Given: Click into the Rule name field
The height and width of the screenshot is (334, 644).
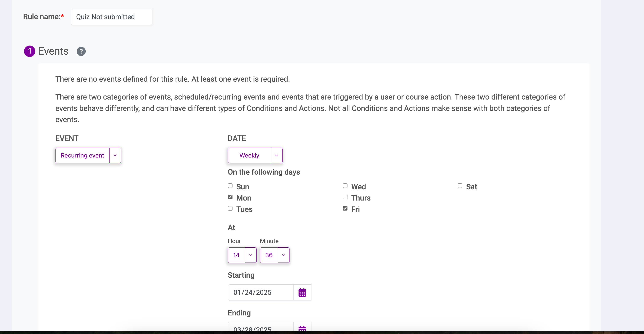Looking at the screenshot, I should point(111,17).
